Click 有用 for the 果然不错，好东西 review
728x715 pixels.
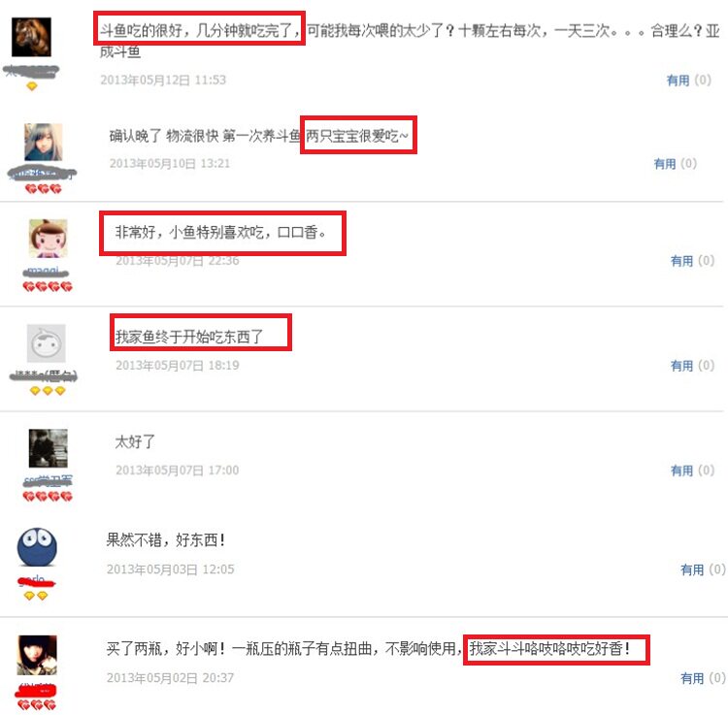[x=692, y=569]
